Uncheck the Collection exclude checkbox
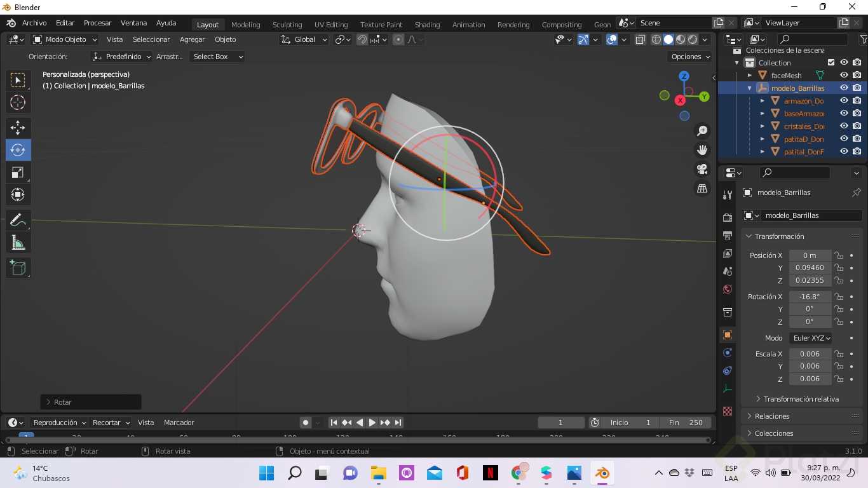The width and height of the screenshot is (868, 488). [x=831, y=62]
